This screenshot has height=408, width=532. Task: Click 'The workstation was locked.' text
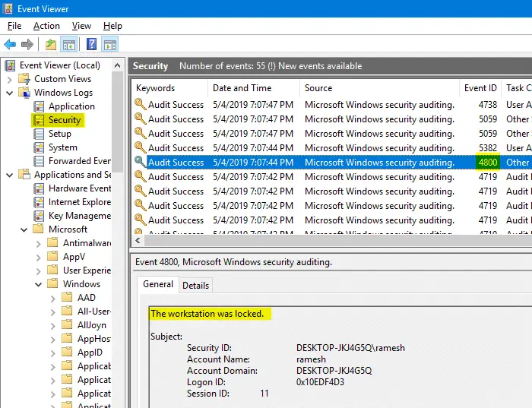click(x=207, y=314)
